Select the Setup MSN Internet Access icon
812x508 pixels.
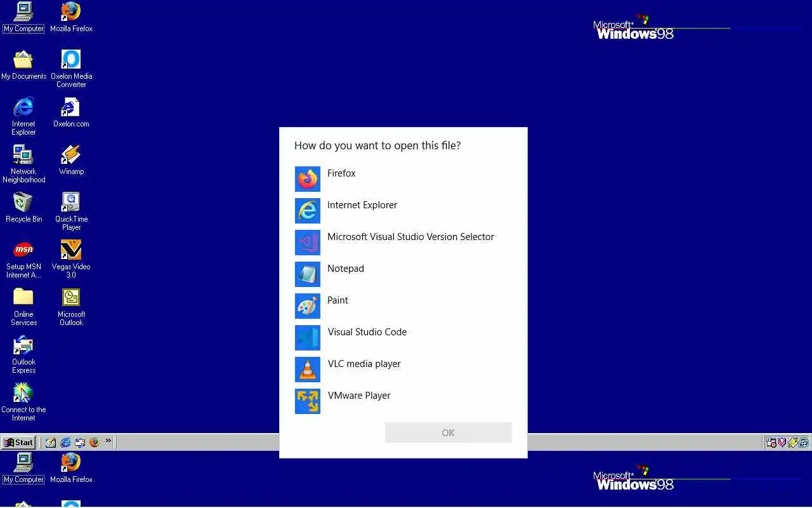pos(23,259)
